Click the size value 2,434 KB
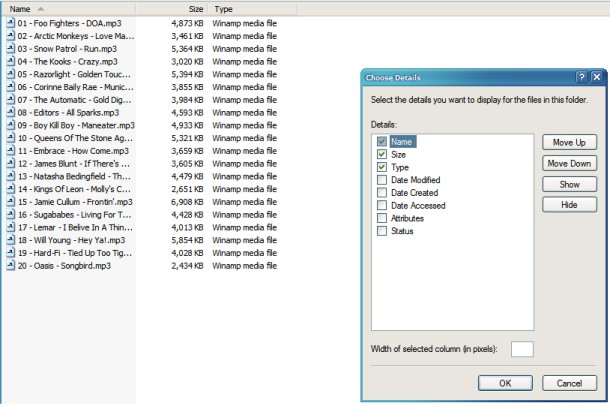610x406 pixels. pos(188,266)
